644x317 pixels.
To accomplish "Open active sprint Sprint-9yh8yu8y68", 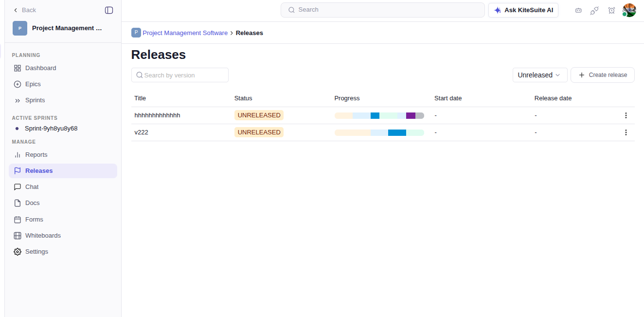I will [x=51, y=129].
